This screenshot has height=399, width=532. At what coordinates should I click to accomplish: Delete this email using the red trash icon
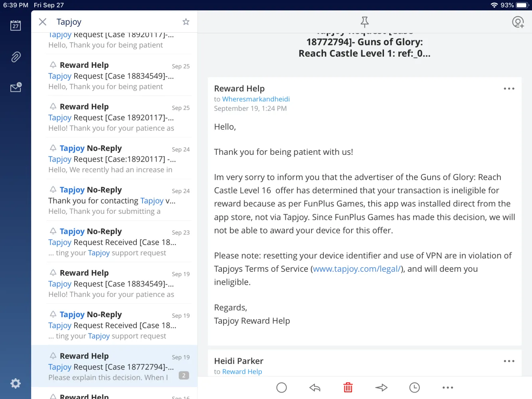pos(348,387)
